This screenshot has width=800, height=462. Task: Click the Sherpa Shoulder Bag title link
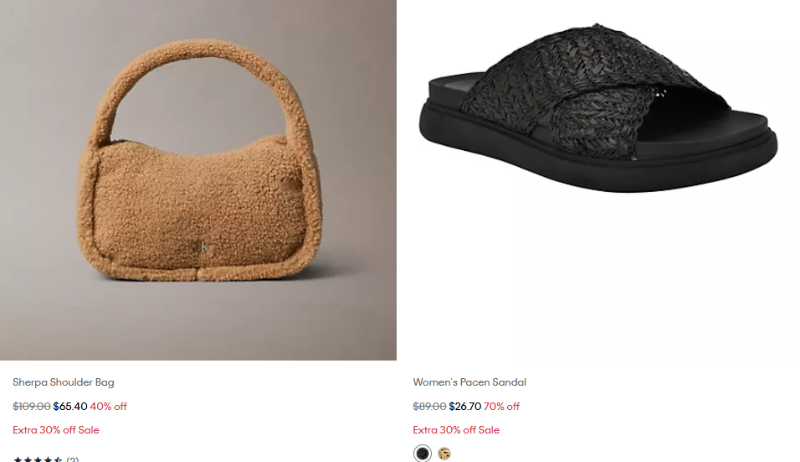63,382
